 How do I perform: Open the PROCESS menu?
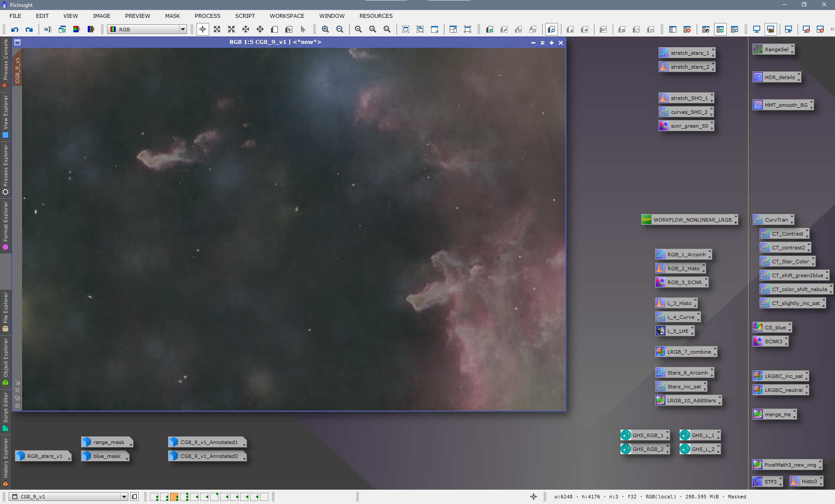207,16
